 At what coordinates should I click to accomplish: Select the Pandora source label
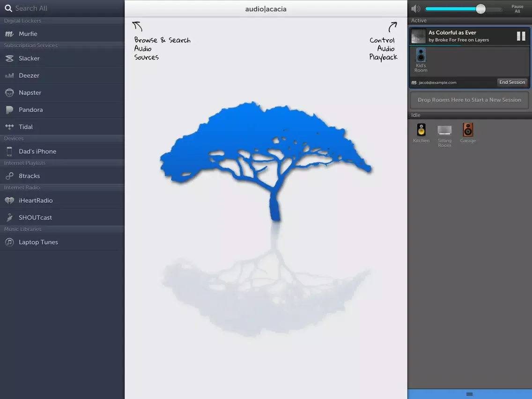coord(31,110)
